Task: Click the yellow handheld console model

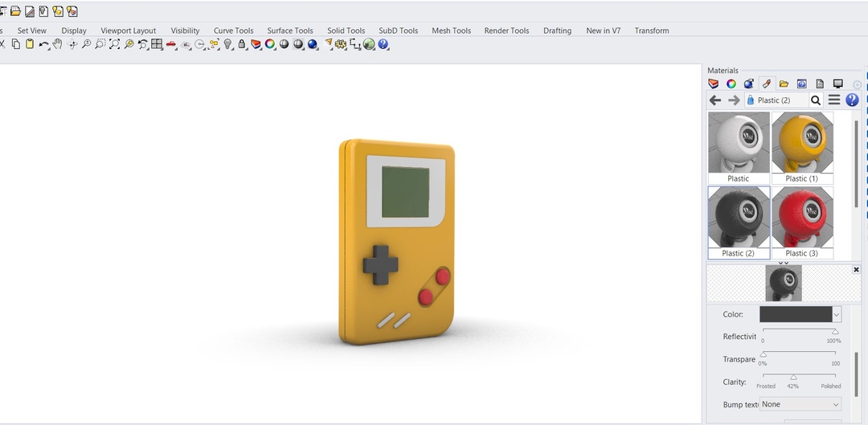Action: coord(396,241)
